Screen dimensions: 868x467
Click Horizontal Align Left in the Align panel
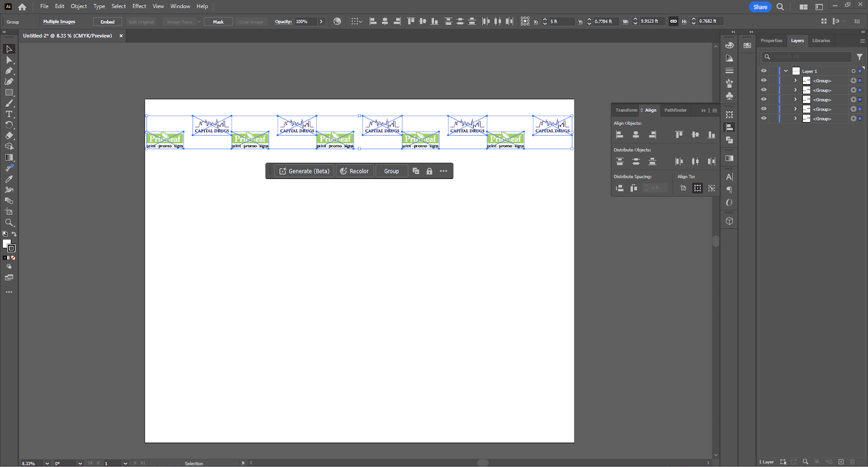point(620,135)
